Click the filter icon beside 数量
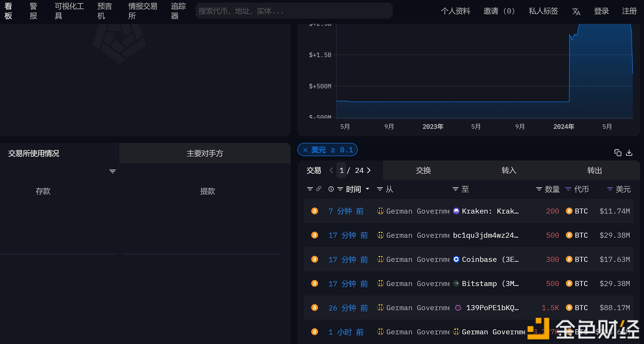 point(539,189)
